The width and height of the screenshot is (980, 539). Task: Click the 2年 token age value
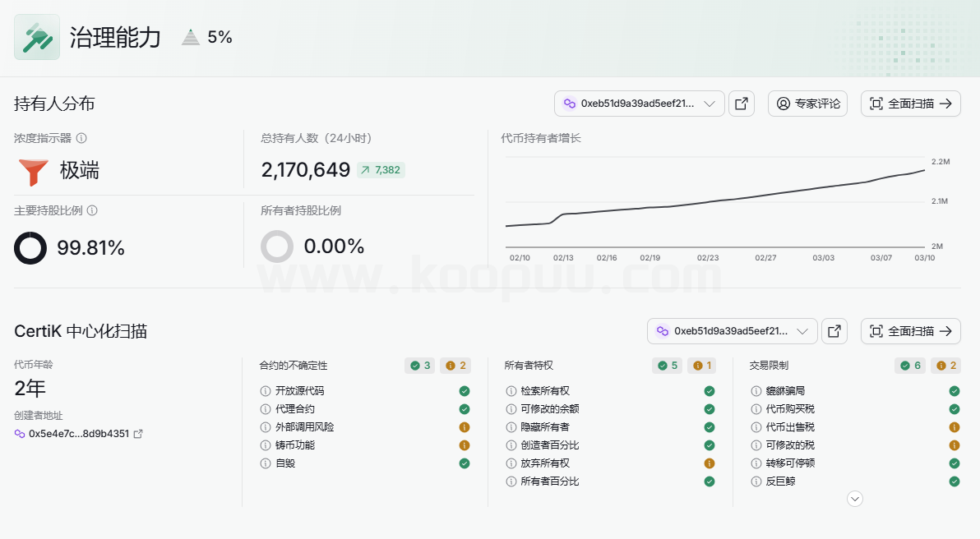click(30, 389)
